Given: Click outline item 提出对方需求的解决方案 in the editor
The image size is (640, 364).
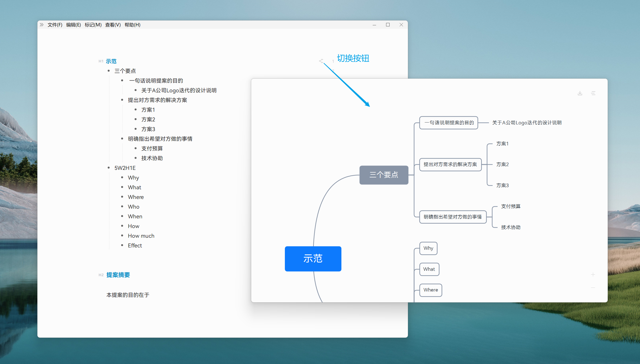Looking at the screenshot, I should click(158, 100).
